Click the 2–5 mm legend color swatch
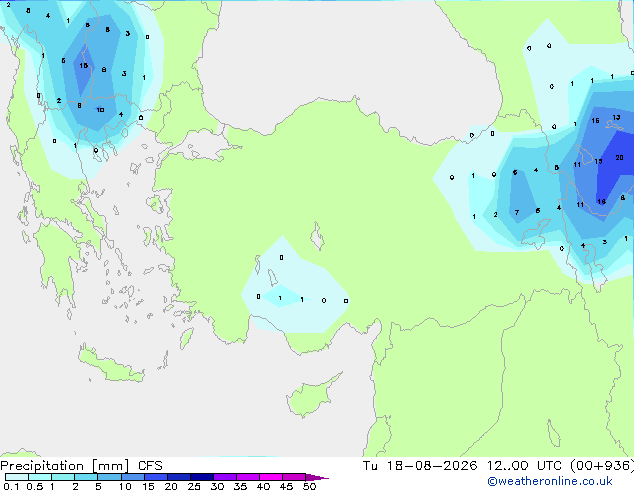Viewport: 634px width, 490px height. pos(86,477)
